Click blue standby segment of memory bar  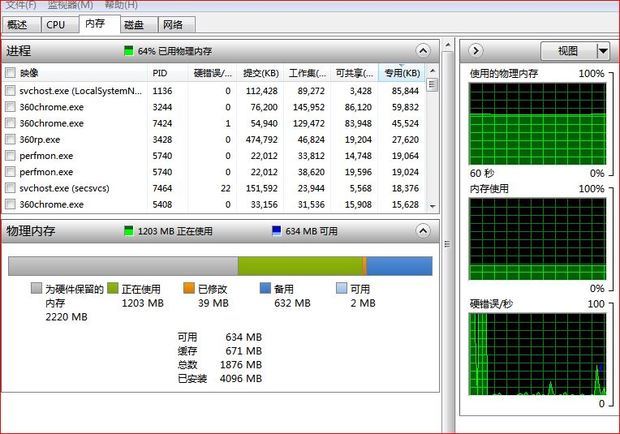399,266
